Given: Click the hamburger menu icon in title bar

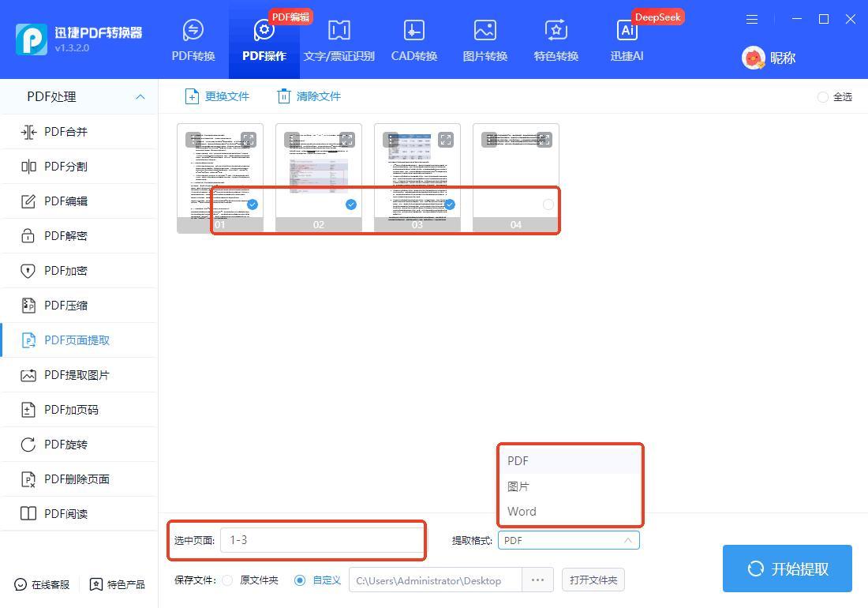Looking at the screenshot, I should [752, 19].
